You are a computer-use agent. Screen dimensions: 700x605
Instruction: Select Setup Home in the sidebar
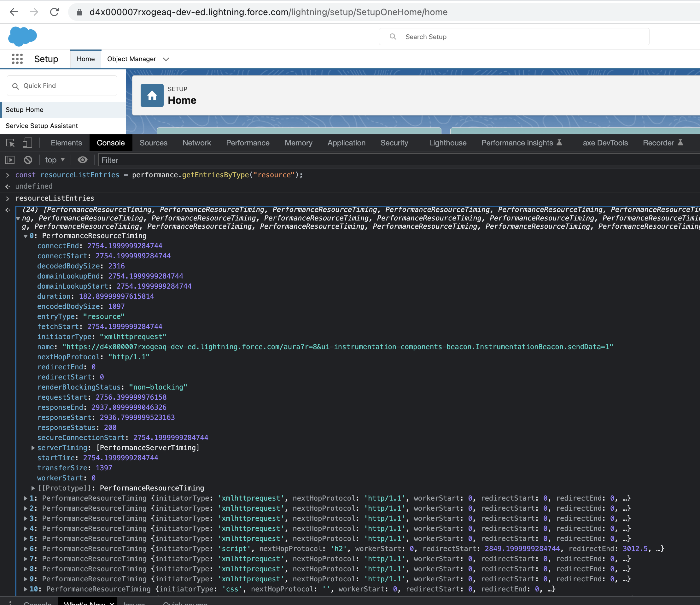click(x=63, y=109)
